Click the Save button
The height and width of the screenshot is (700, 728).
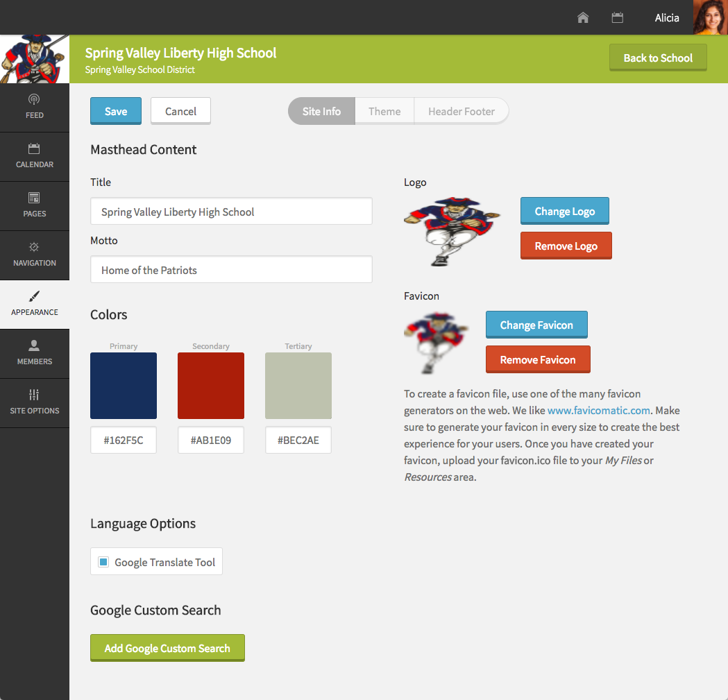pos(116,111)
